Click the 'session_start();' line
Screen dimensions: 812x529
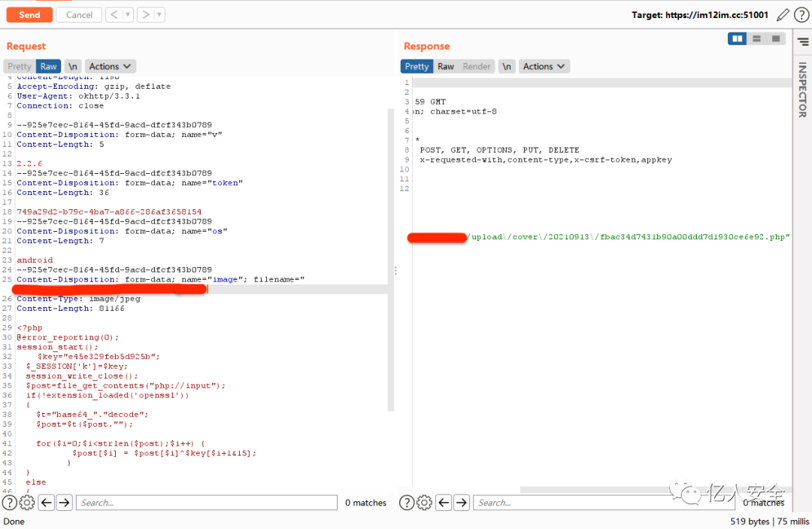[57, 347]
